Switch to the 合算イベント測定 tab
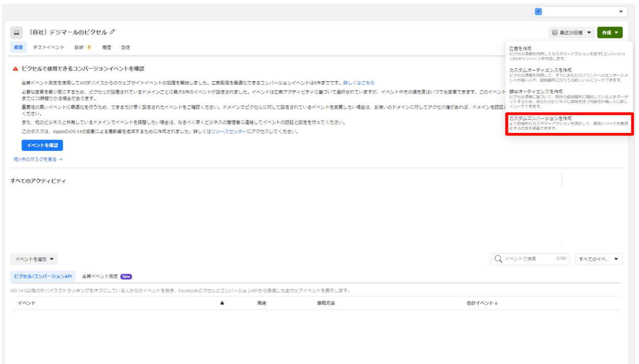This screenshot has height=364, width=639. coord(107,276)
